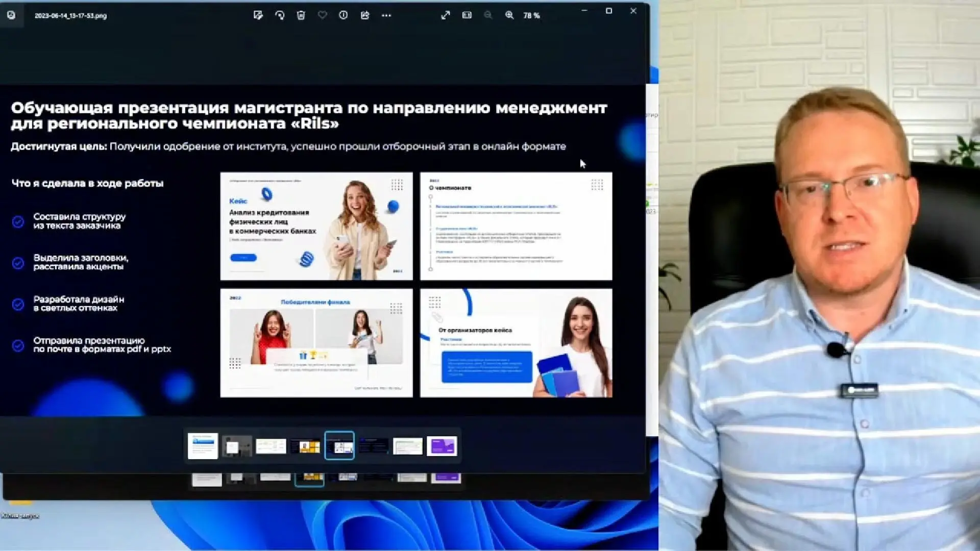Click the text «Отправила презентацию по почте»

click(102, 345)
